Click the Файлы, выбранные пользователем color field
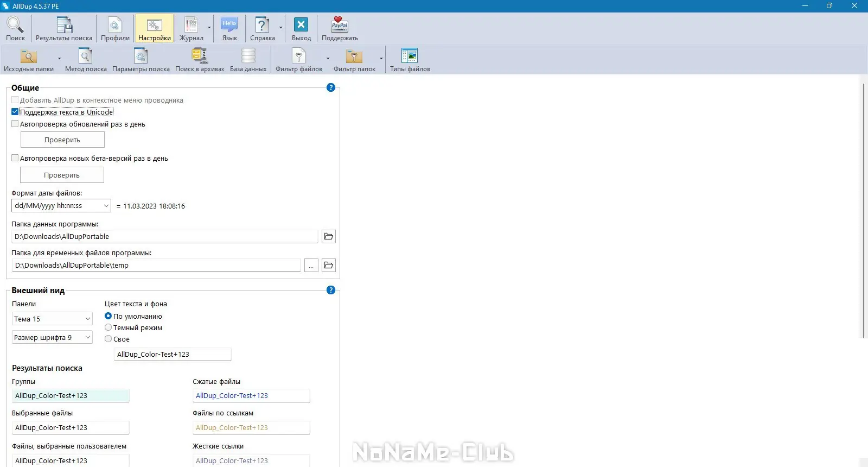The image size is (868, 467). (x=71, y=460)
